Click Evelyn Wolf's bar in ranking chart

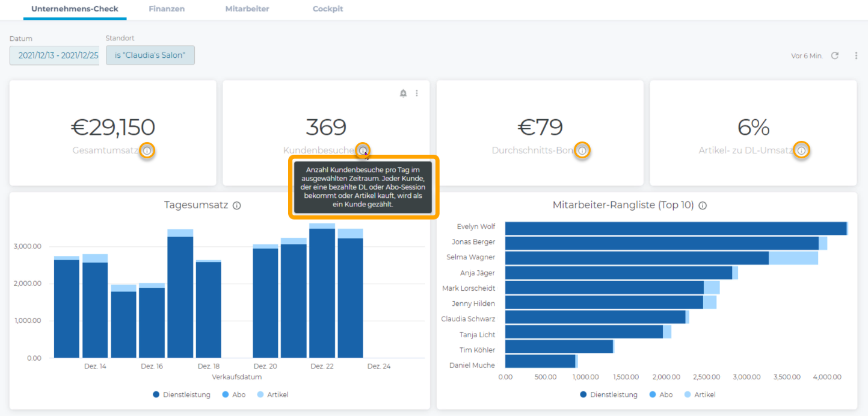click(x=675, y=228)
